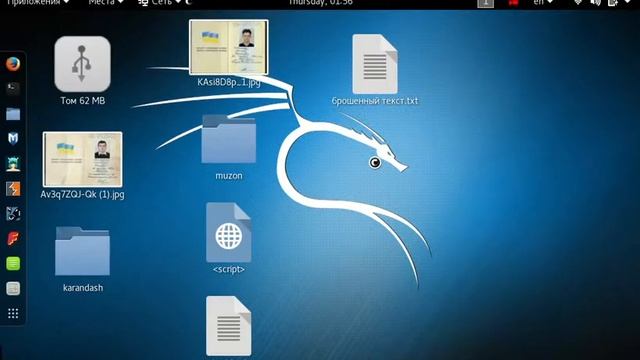This screenshot has width=640, height=360.
Task: Click the red recording indicator
Action: [x=513, y=2]
